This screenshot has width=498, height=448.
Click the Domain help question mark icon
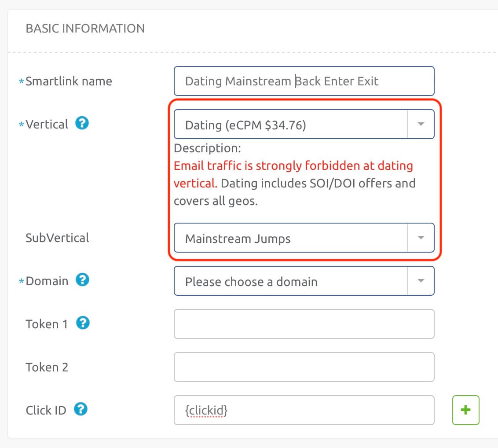[82, 280]
